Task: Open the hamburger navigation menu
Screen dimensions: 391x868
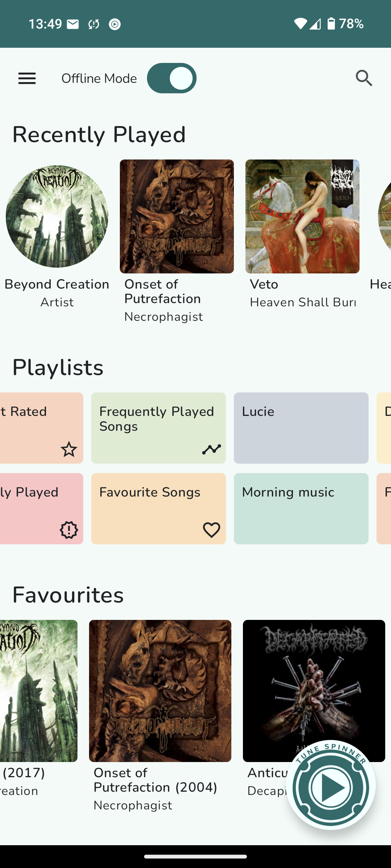Action: 27,78
